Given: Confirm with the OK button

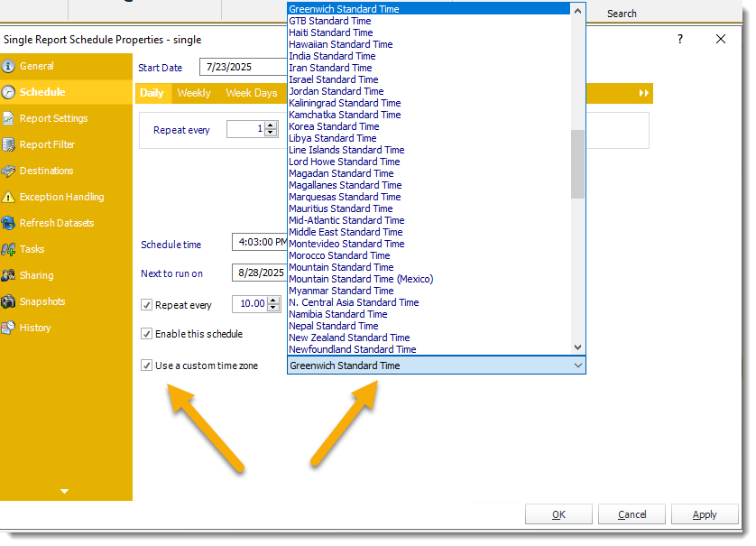Looking at the screenshot, I should (x=558, y=514).
